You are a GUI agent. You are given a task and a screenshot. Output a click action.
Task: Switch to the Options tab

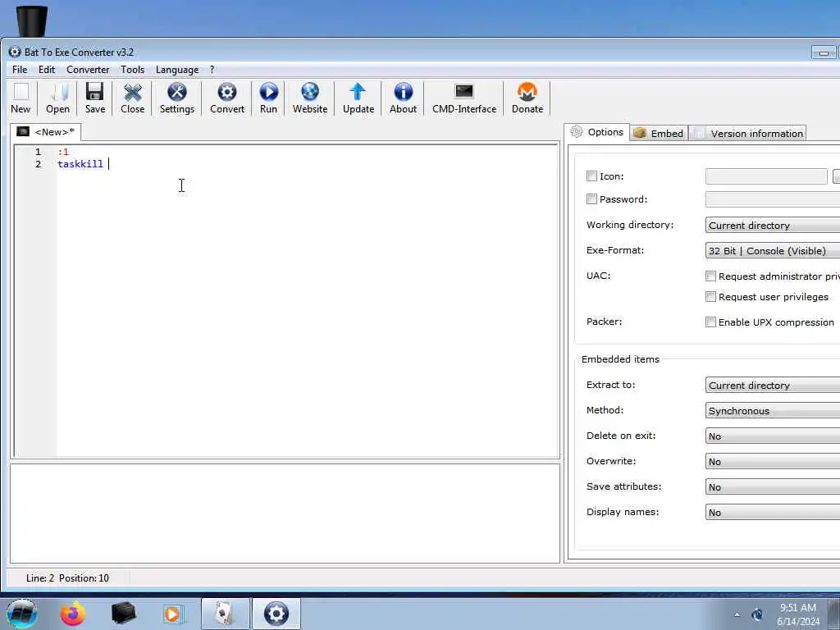[x=597, y=132]
